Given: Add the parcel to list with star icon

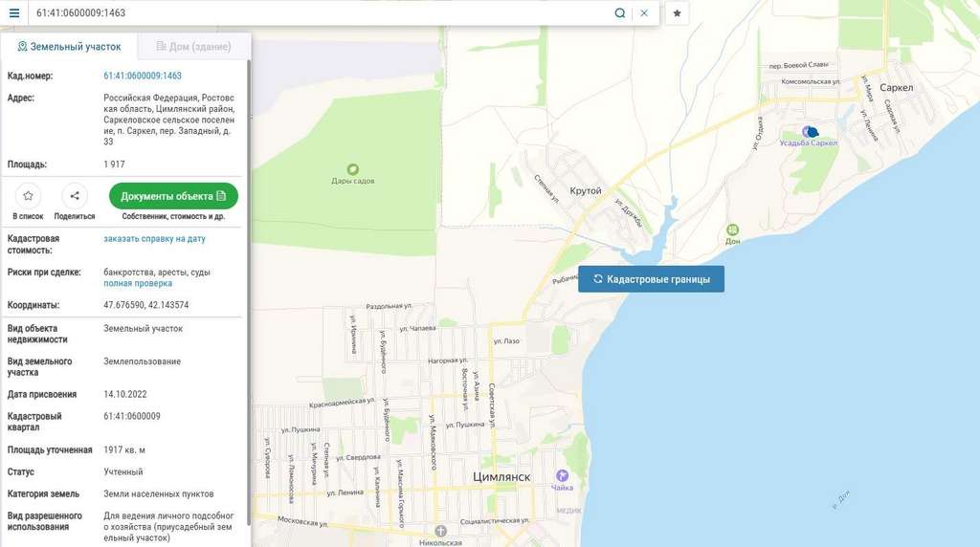Looking at the screenshot, I should click(28, 196).
